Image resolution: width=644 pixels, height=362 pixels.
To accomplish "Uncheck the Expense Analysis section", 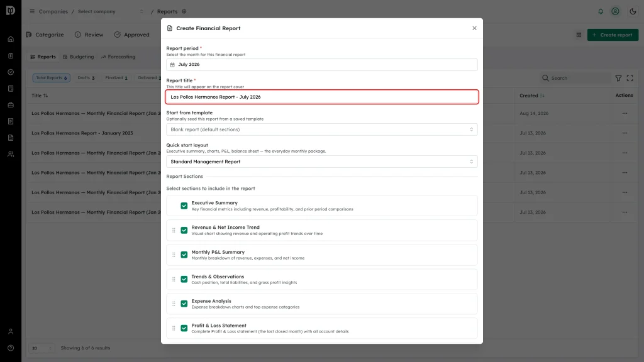I will pyautogui.click(x=184, y=304).
